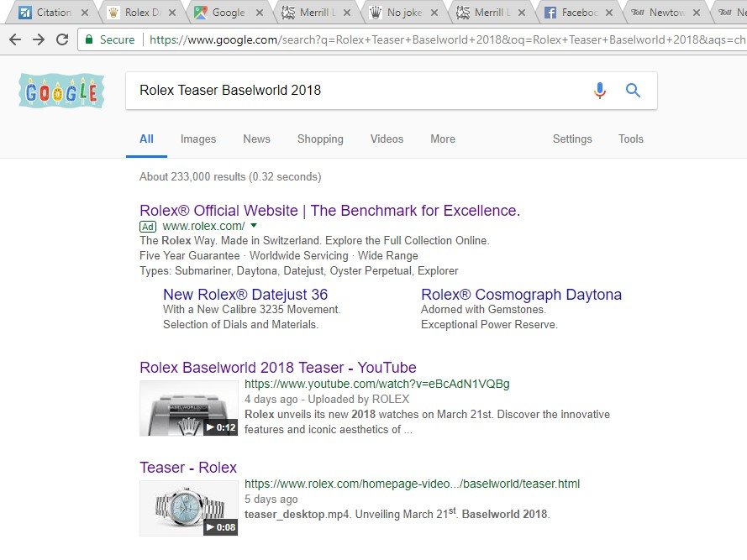Close the Citation tab
The width and height of the screenshot is (747, 560).
(85, 13)
